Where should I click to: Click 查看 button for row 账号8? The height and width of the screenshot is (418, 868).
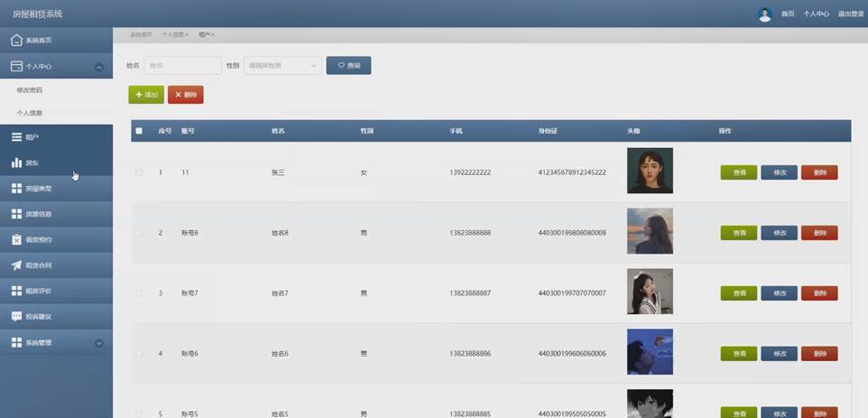tap(738, 233)
